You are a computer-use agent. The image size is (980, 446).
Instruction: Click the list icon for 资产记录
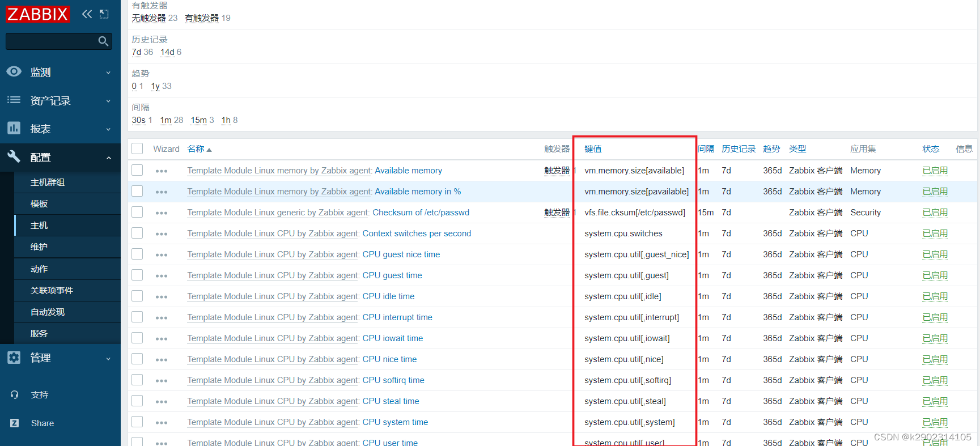[14, 100]
